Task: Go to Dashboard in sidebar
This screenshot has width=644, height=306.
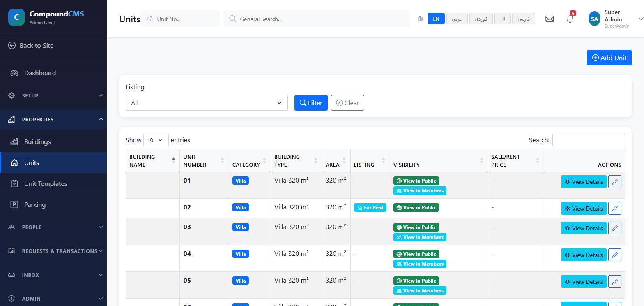Action: click(53, 73)
